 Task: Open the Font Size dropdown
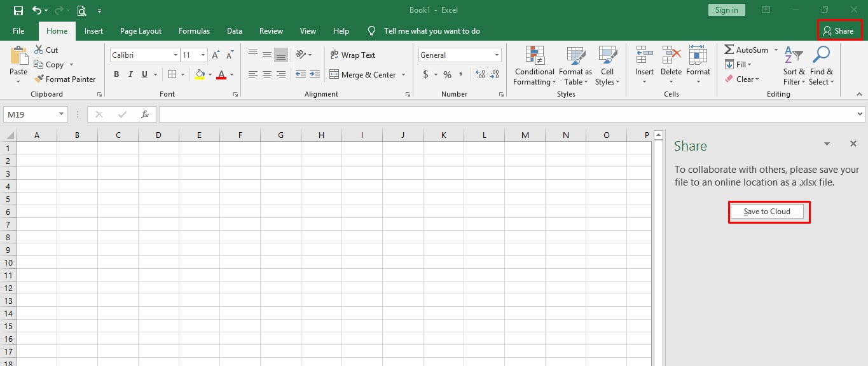[x=202, y=55]
